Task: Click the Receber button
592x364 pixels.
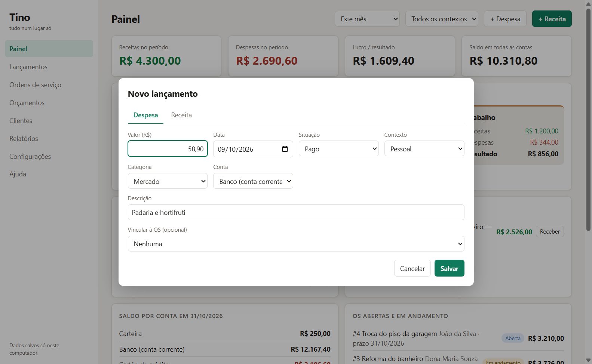Action: (550, 232)
